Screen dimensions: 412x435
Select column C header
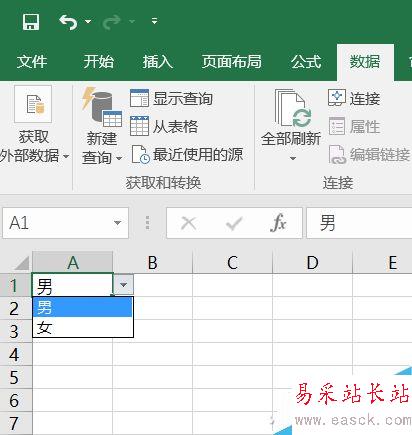pyautogui.click(x=233, y=263)
